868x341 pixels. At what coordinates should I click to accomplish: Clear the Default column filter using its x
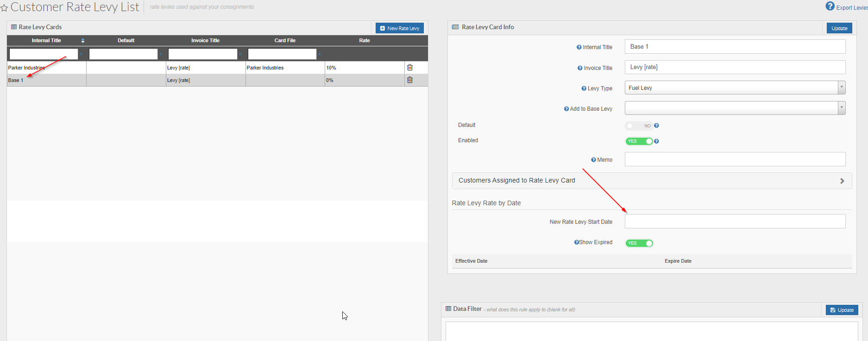[x=161, y=54]
